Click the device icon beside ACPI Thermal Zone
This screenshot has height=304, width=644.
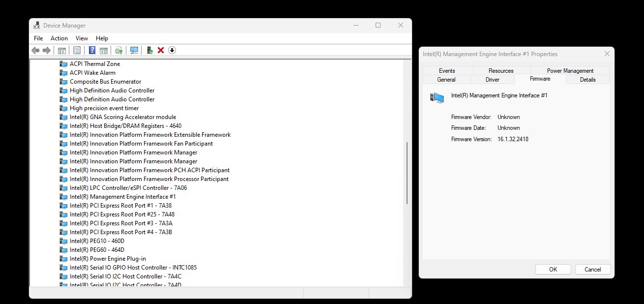point(63,64)
